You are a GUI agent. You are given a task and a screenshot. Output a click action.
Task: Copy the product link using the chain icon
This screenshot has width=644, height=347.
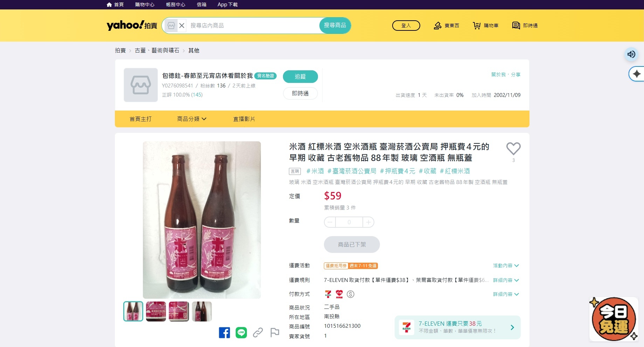258,333
